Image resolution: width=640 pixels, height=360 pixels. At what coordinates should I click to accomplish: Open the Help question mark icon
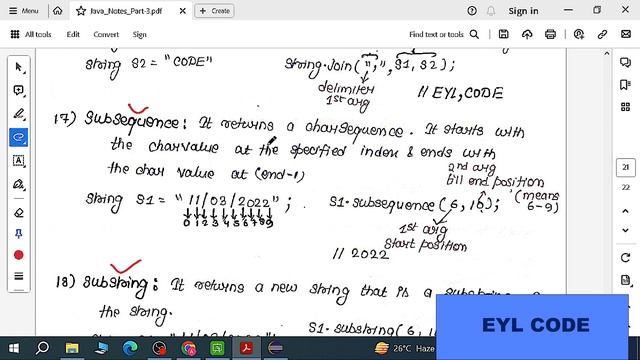click(x=472, y=11)
